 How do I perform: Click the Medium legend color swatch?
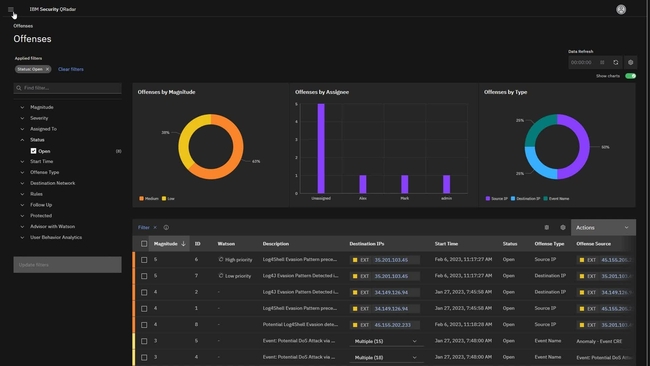click(141, 199)
